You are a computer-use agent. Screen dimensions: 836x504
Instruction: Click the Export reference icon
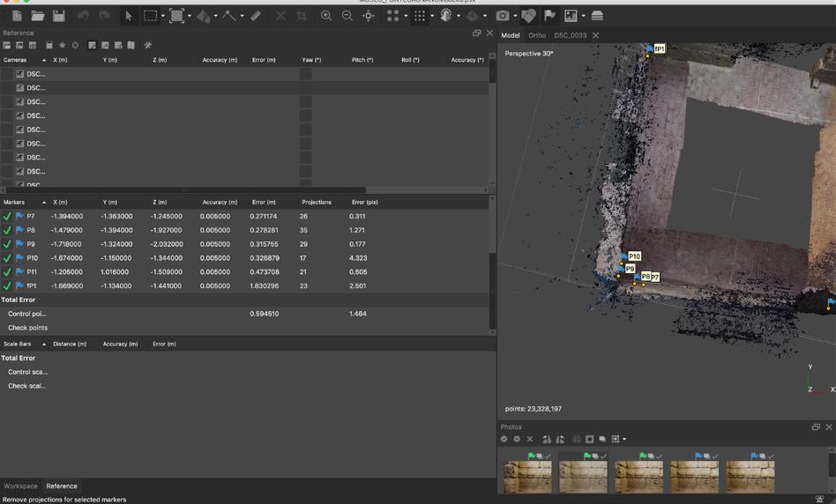19,45
